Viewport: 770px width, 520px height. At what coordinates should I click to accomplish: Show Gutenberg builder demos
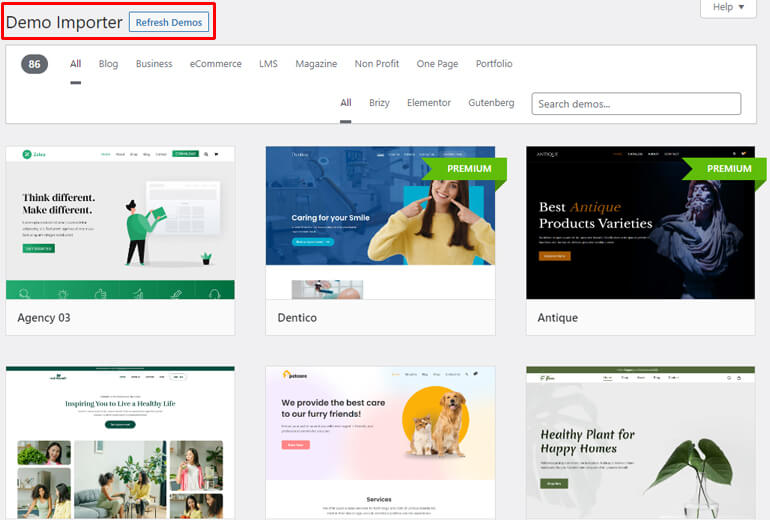(x=491, y=103)
